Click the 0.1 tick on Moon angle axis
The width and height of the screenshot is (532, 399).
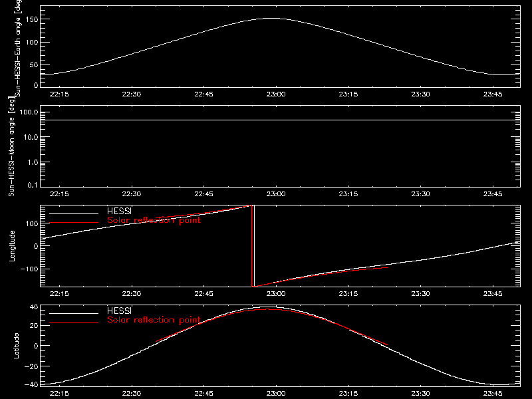(33, 185)
